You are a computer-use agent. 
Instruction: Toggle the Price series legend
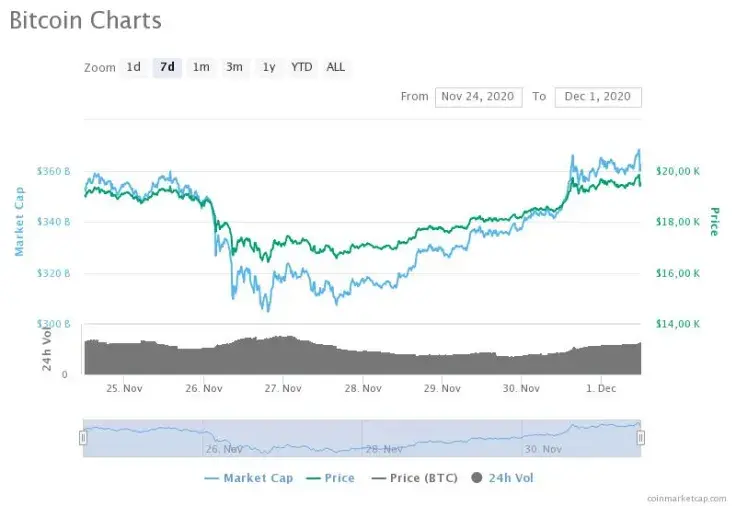pyautogui.click(x=331, y=478)
